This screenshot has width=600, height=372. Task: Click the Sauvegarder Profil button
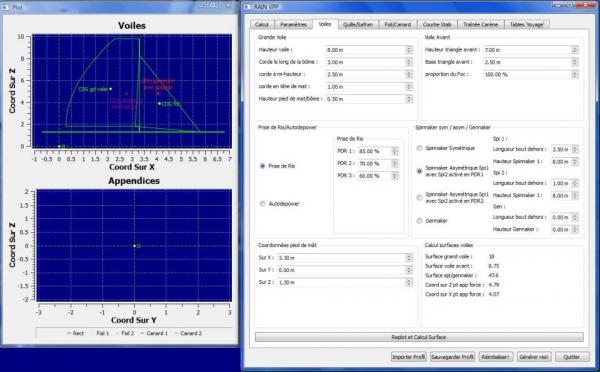click(452, 357)
